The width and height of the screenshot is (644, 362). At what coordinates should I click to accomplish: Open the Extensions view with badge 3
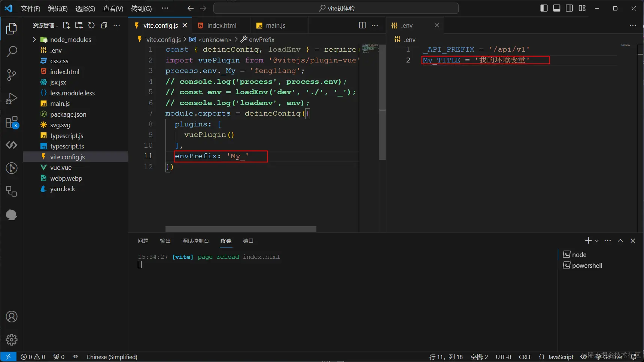click(x=12, y=122)
